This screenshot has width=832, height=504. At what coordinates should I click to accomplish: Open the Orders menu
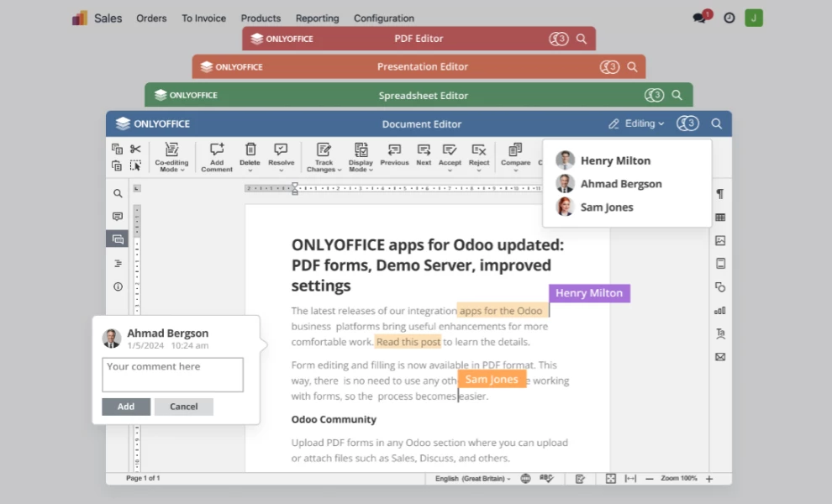coord(151,18)
